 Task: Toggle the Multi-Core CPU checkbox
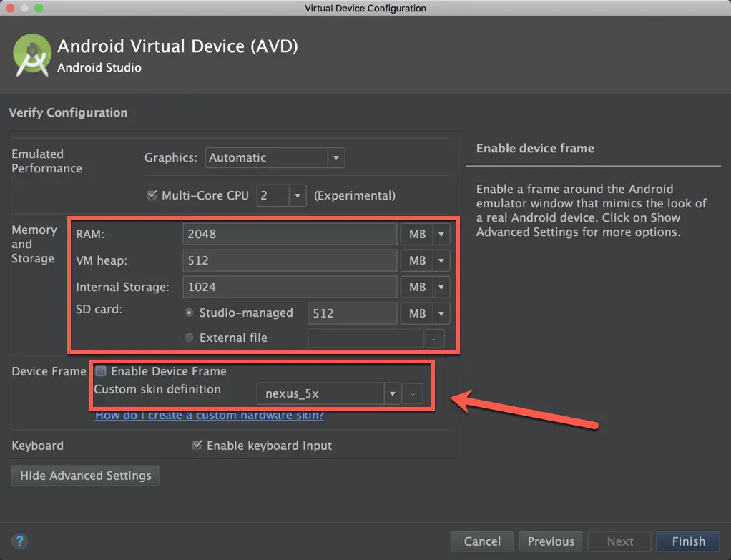tap(152, 195)
